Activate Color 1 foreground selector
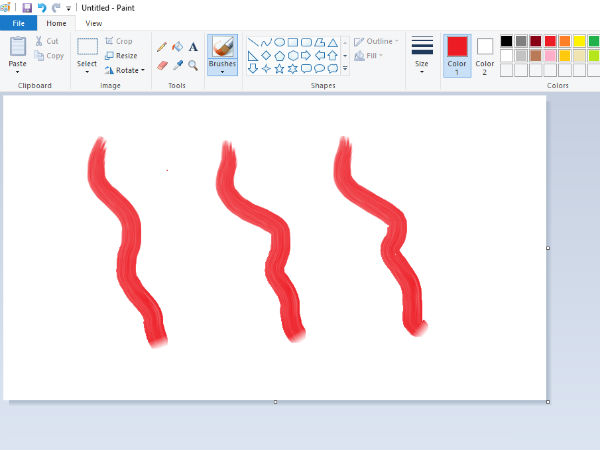 tap(457, 55)
